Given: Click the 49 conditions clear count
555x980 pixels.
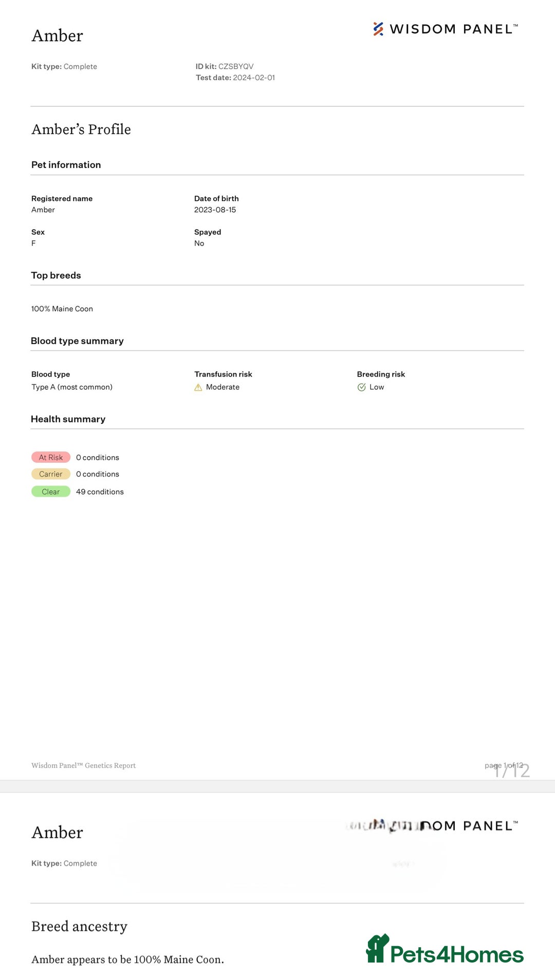Looking at the screenshot, I should (x=100, y=492).
